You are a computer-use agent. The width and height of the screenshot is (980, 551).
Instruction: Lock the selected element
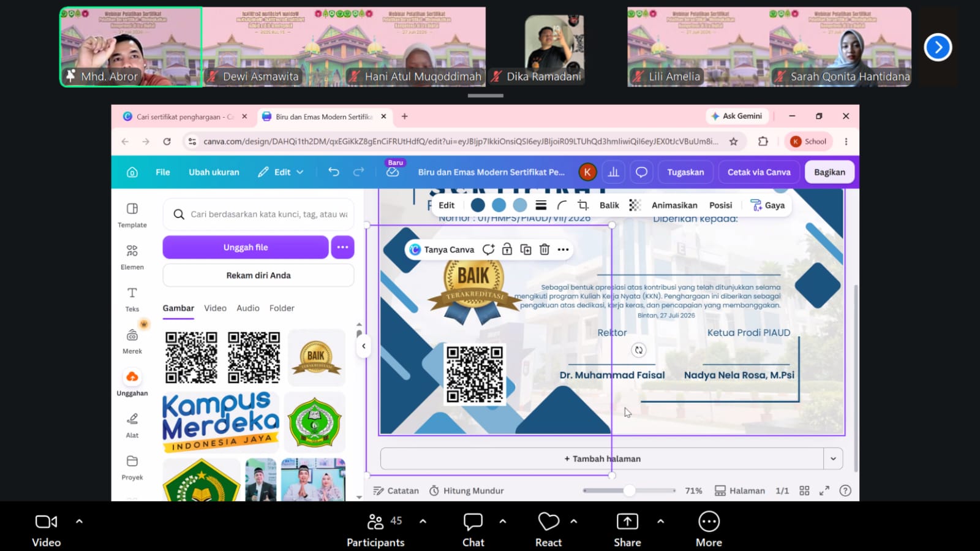tap(507, 249)
